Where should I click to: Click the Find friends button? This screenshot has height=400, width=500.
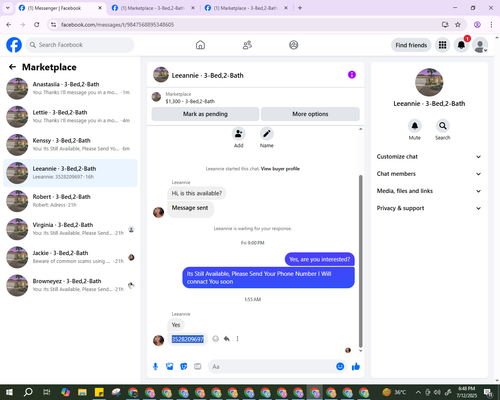click(411, 45)
